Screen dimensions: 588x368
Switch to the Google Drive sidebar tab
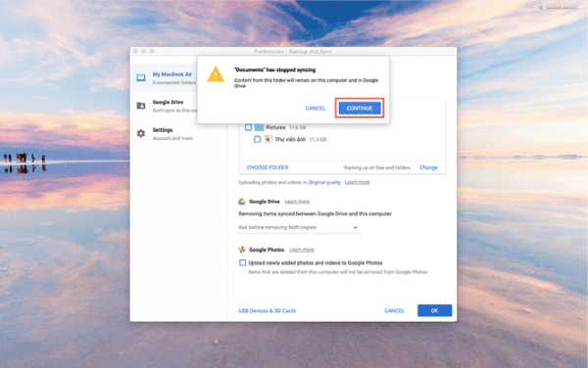[x=165, y=106]
